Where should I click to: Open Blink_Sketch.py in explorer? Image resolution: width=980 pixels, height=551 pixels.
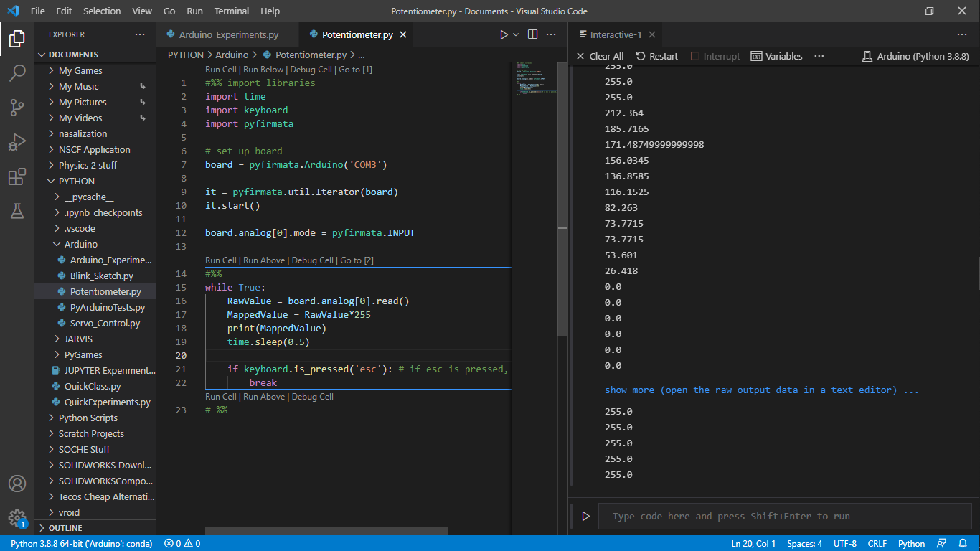[101, 275]
